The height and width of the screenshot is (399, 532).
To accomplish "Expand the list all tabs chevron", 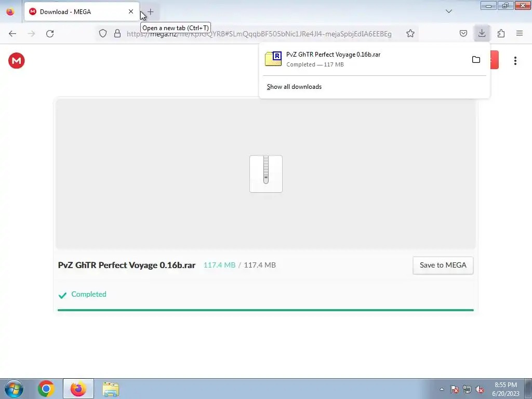I will point(448,11).
